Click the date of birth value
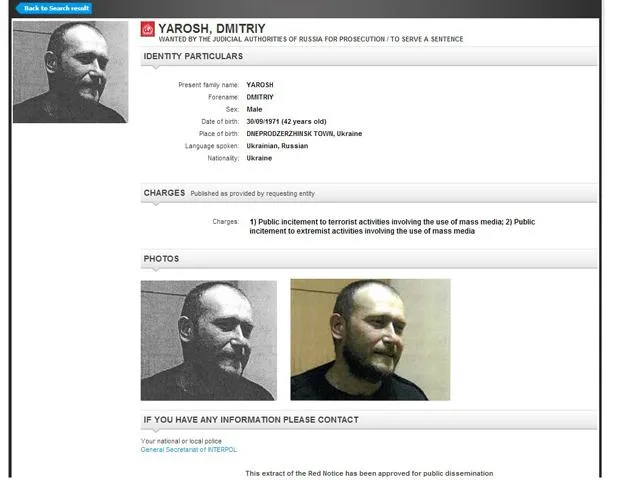This screenshot has height=480, width=640. tap(286, 121)
